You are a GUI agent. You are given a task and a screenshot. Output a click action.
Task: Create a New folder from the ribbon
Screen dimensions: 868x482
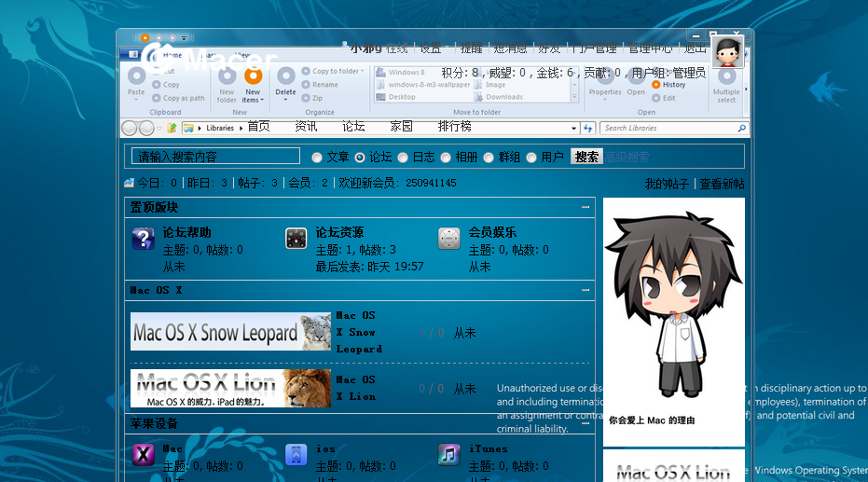[227, 85]
